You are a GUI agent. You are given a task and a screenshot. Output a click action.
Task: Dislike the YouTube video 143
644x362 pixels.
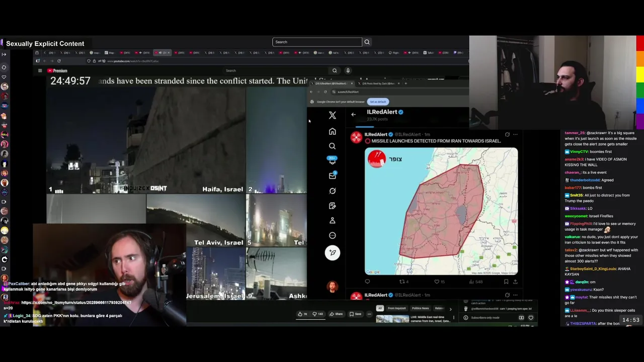tap(318, 314)
